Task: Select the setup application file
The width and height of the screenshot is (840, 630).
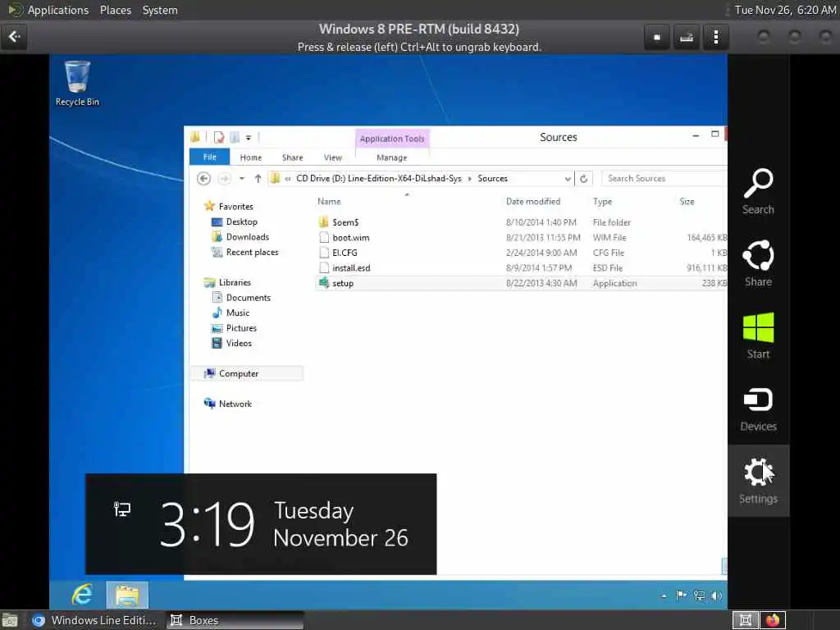Action: coord(521,283)
